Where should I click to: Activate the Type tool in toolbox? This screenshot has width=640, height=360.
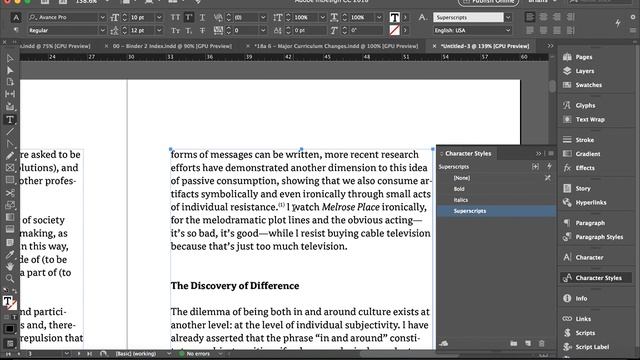tap(10, 120)
